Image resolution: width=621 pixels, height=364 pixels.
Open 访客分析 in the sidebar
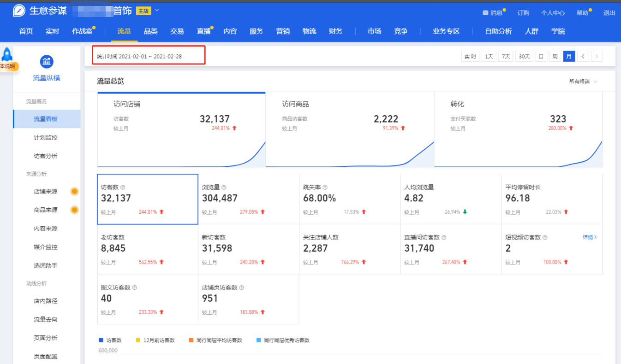point(46,156)
